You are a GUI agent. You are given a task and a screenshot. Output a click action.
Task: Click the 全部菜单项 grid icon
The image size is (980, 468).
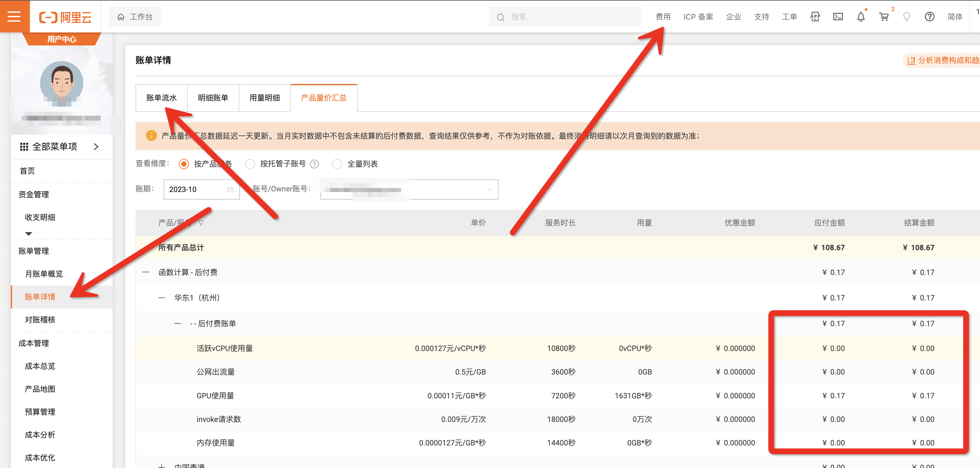[24, 147]
